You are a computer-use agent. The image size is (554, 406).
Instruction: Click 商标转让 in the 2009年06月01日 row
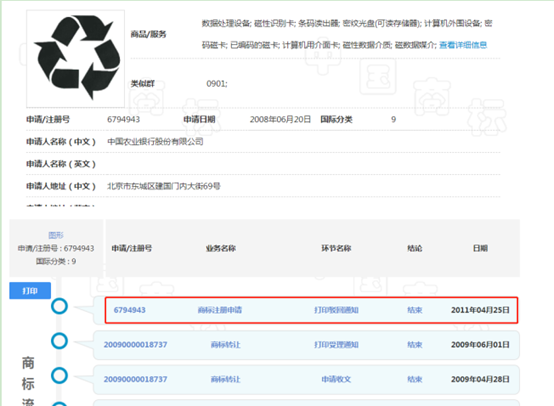225,345
